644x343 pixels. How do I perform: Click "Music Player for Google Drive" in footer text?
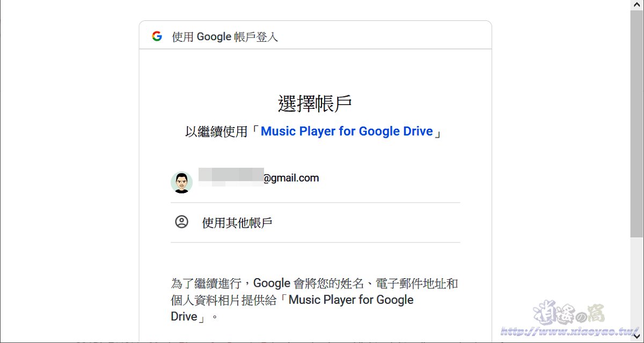(x=350, y=300)
